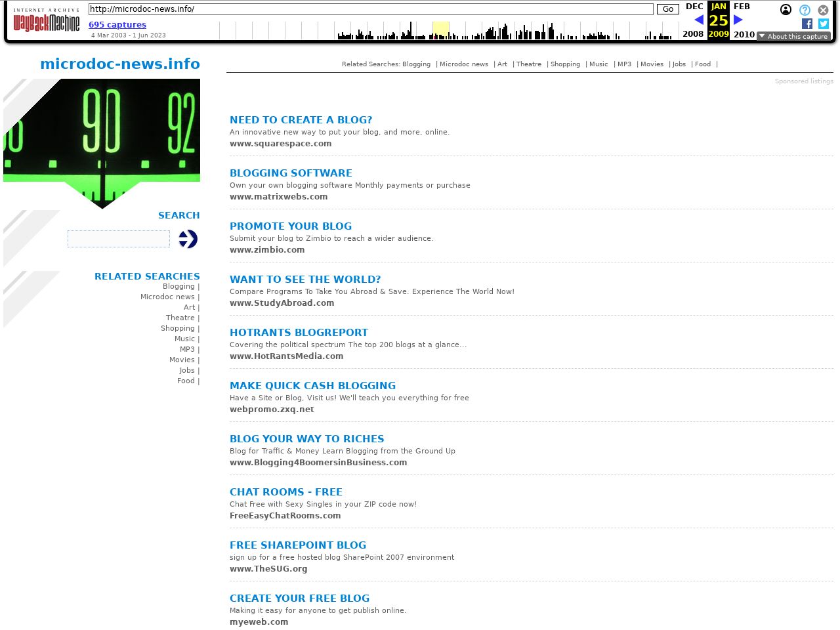This screenshot has height=630, width=840.
Task: Click the highlighted year in the capture timeline
Action: pyautogui.click(x=440, y=30)
